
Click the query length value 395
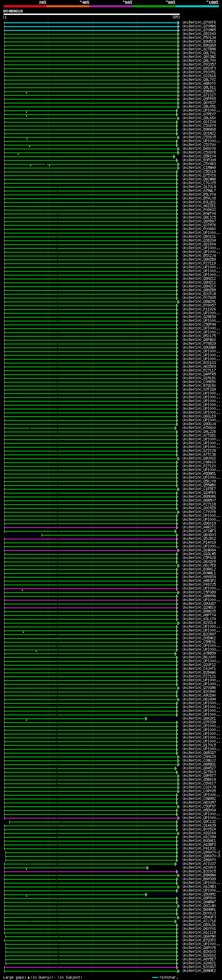(175, 17)
